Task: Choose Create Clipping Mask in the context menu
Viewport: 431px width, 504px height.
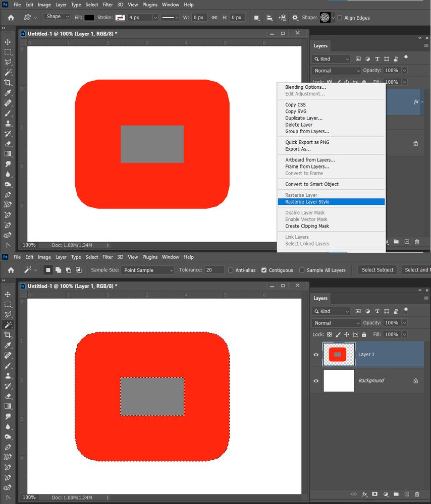Action: pos(307,226)
